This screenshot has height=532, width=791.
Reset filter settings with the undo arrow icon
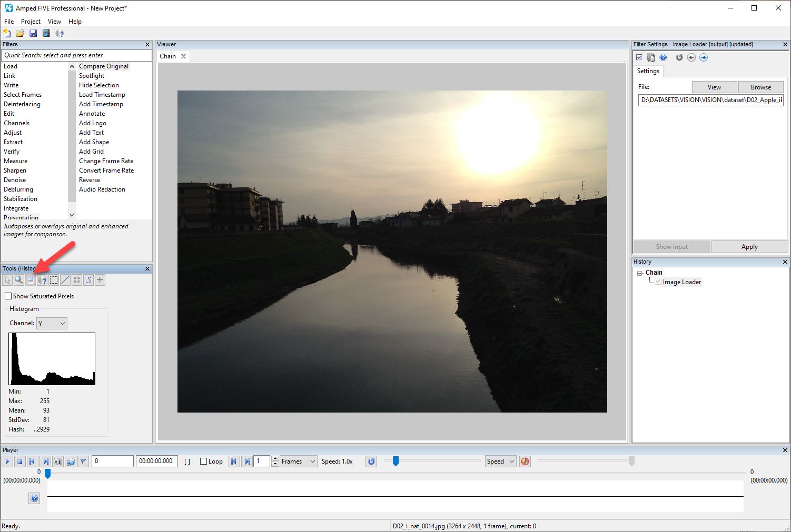[679, 57]
